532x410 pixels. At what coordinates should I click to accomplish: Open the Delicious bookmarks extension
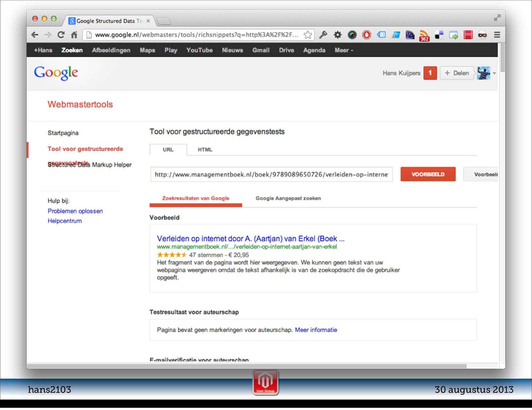coord(439,35)
